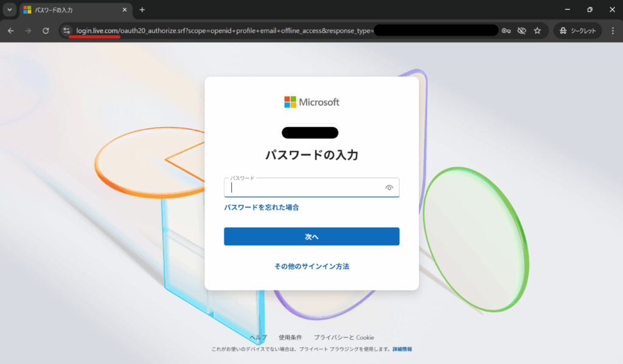623x364 pixels.
Task: Focus the パスワード input field
Action: pos(311,187)
